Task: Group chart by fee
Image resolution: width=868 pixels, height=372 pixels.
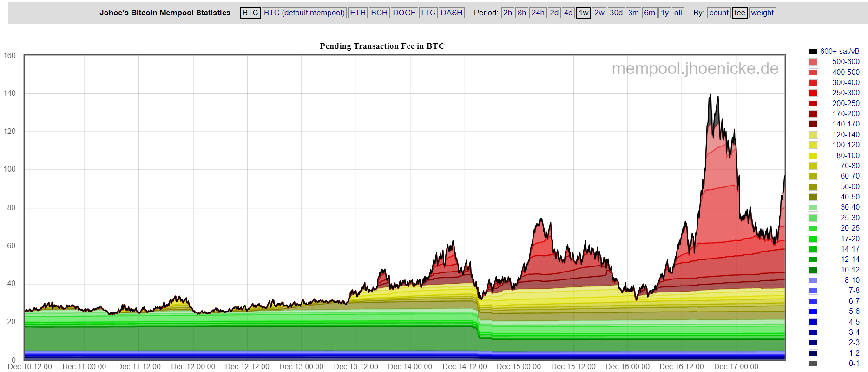Action: click(740, 13)
